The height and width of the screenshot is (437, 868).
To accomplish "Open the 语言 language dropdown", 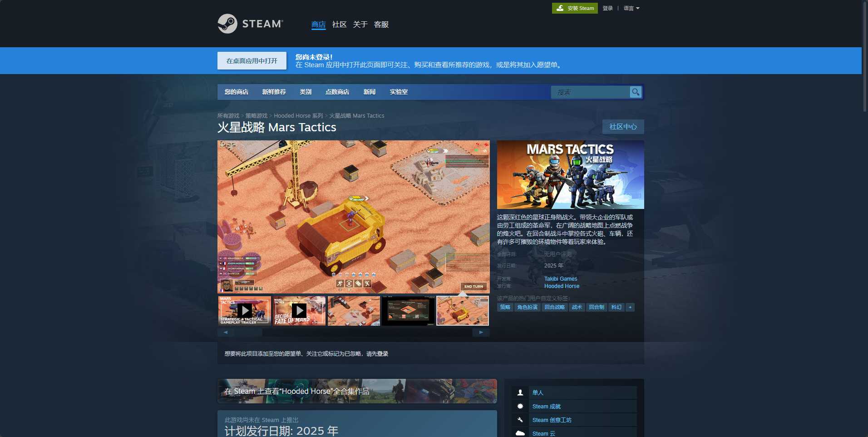I will [631, 8].
